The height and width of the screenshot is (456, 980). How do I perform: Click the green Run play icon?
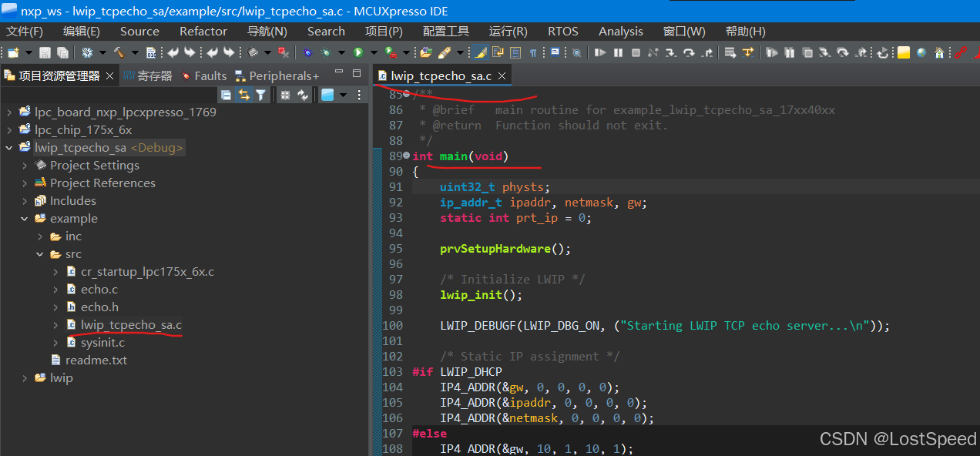tap(358, 52)
